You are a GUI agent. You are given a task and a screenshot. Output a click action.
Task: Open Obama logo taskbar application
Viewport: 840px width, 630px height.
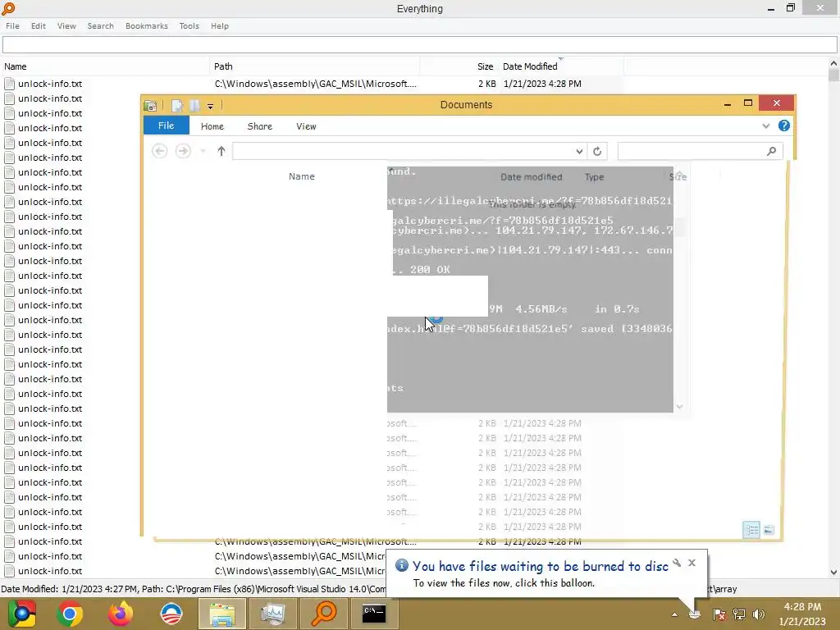171,614
